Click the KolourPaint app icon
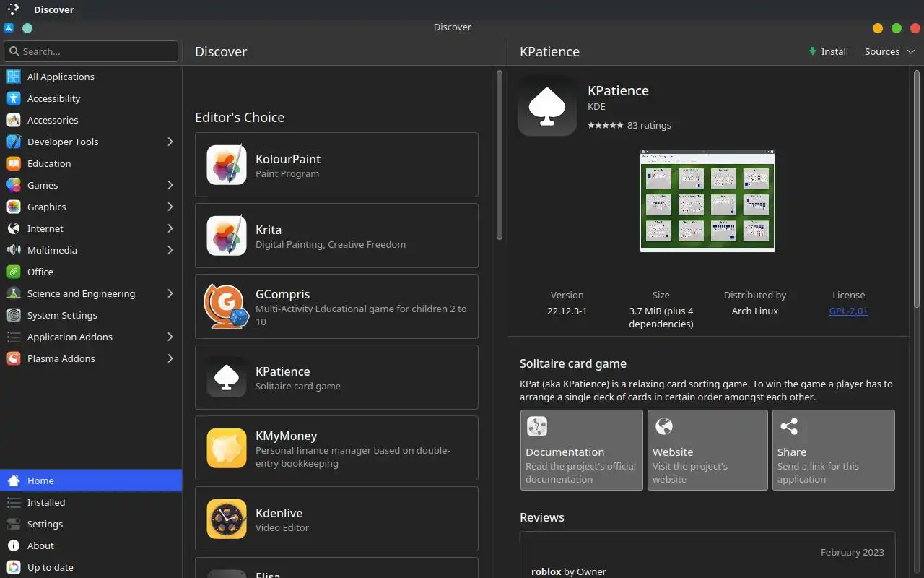Viewport: 924px width, 578px height. pyautogui.click(x=227, y=165)
